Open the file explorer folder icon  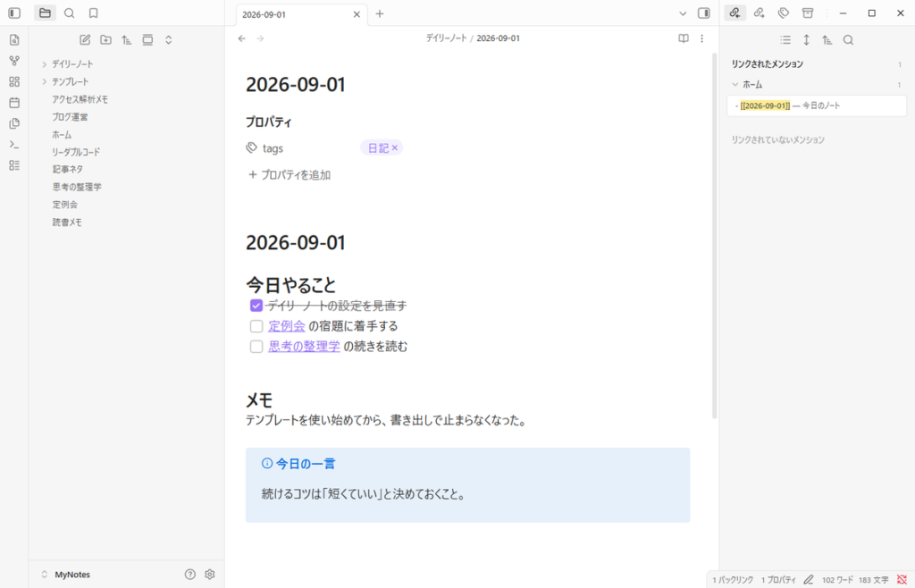[x=45, y=13]
